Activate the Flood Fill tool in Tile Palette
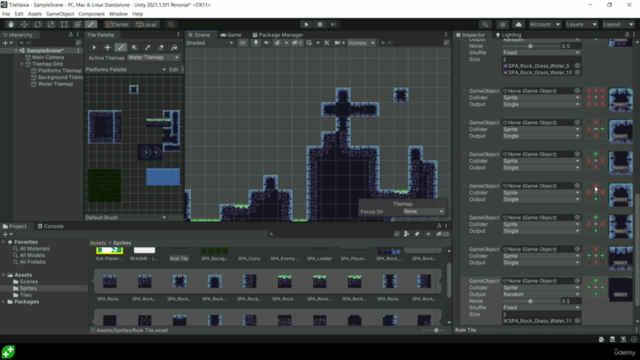 (174, 47)
